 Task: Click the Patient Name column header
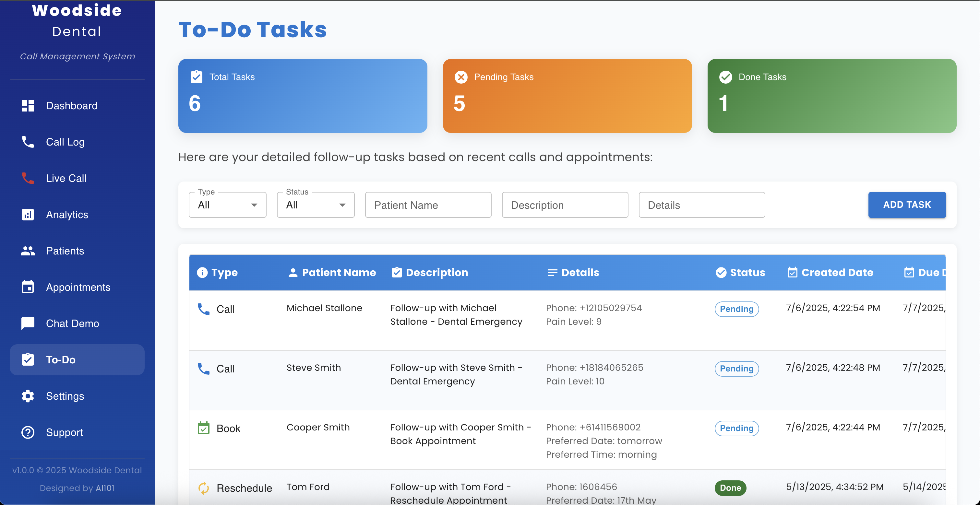pyautogui.click(x=332, y=272)
